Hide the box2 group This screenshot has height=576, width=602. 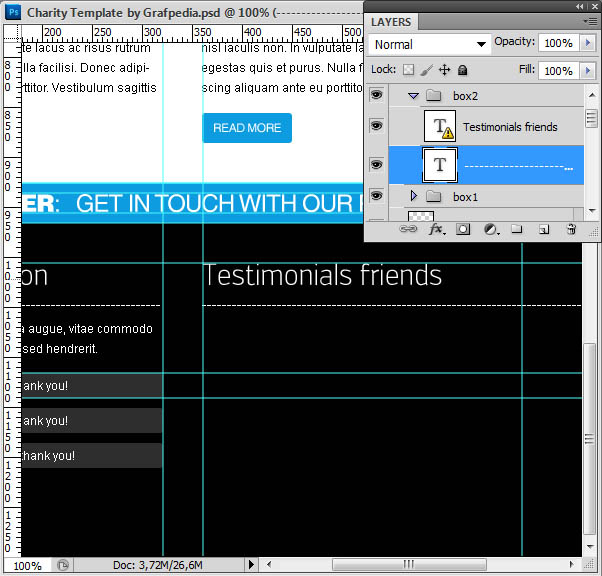coord(376,94)
